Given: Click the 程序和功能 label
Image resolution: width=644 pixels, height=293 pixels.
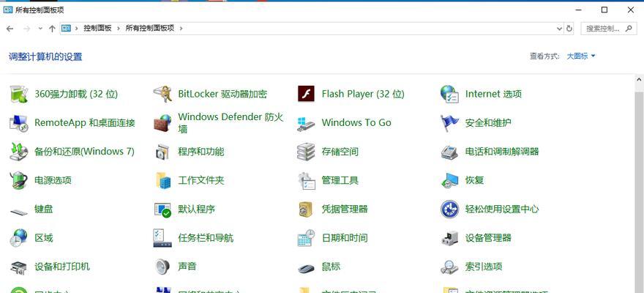Looking at the screenshot, I should click(x=201, y=152).
